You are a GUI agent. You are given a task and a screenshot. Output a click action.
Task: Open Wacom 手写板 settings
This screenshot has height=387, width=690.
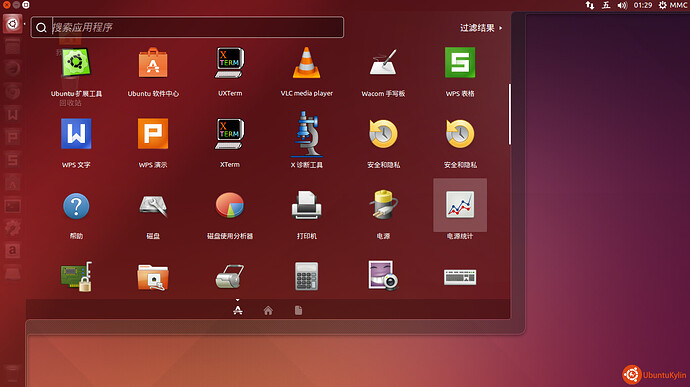[383, 63]
